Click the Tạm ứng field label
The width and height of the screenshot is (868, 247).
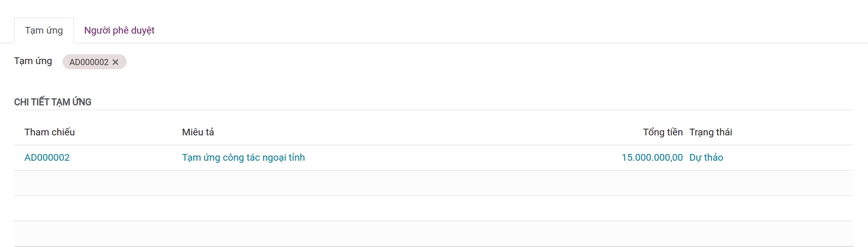pos(33,61)
